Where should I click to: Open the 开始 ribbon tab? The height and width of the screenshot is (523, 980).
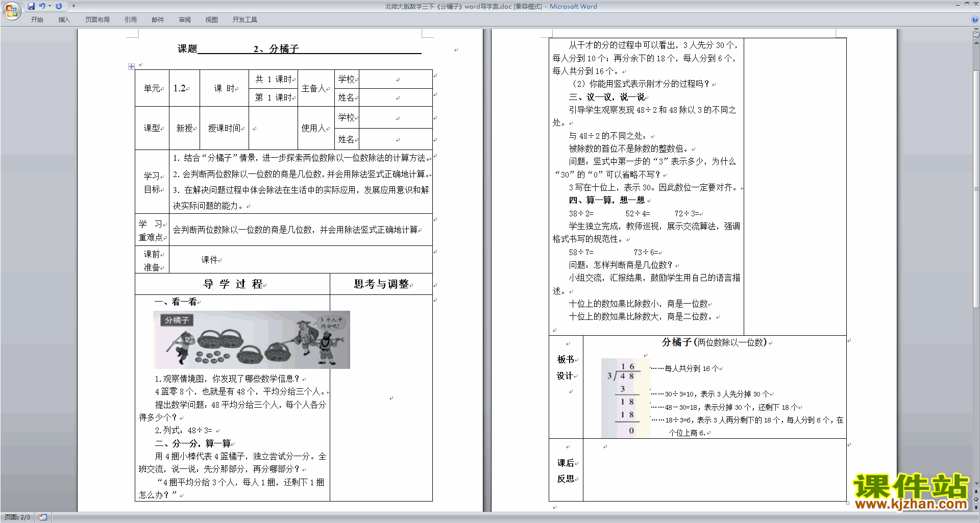[37, 20]
